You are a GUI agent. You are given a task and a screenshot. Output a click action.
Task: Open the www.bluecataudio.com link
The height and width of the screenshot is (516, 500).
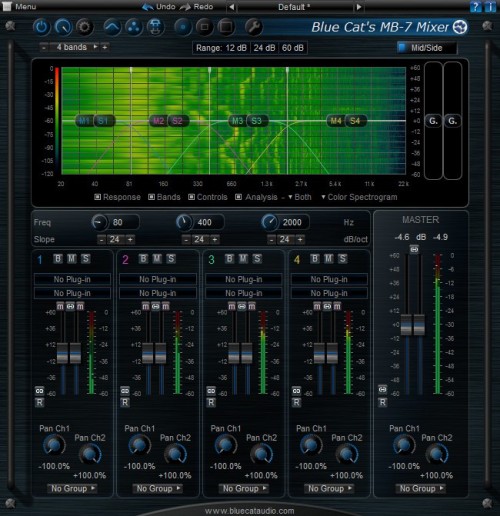(x=250, y=511)
